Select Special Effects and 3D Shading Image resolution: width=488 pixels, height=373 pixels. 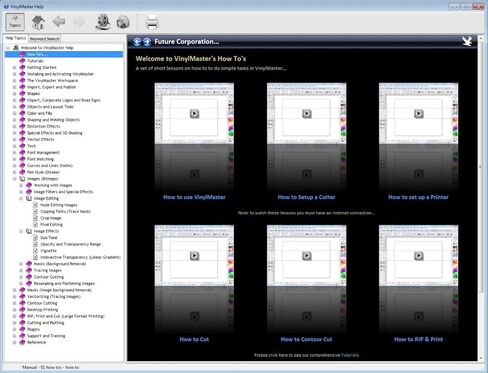pos(55,133)
